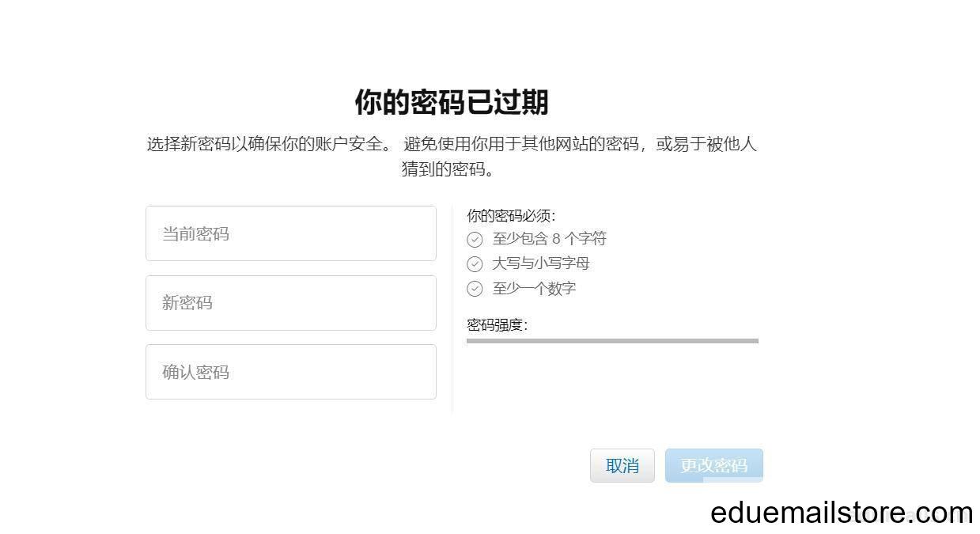Focus the 新密码 input field
This screenshot has width=980, height=534.
(291, 303)
